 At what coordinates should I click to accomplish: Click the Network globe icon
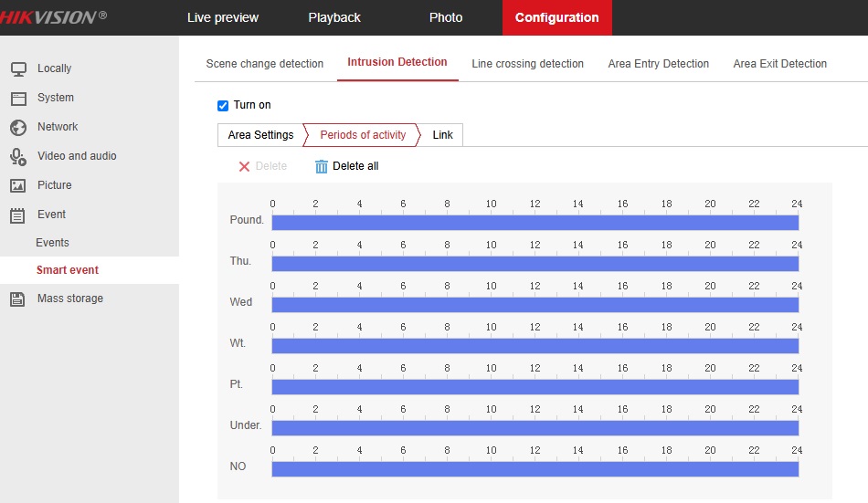point(18,127)
